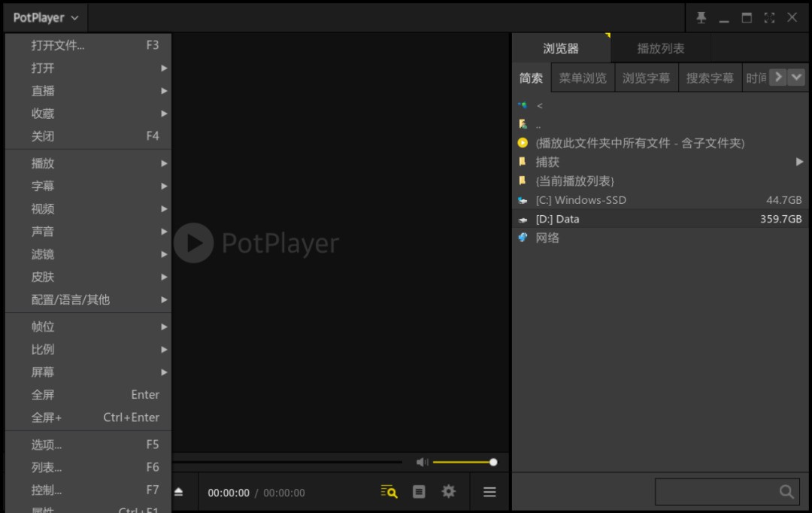
Task: Select the 搜索字幕 sub-tab
Action: [710, 77]
